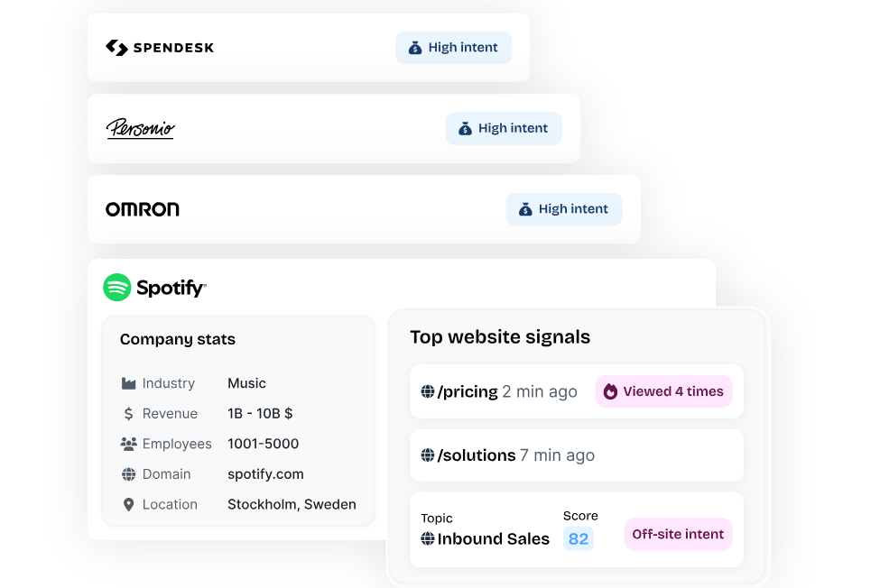Click the money bag icon in Omron row
The width and height of the screenshot is (880, 588).
(525, 209)
